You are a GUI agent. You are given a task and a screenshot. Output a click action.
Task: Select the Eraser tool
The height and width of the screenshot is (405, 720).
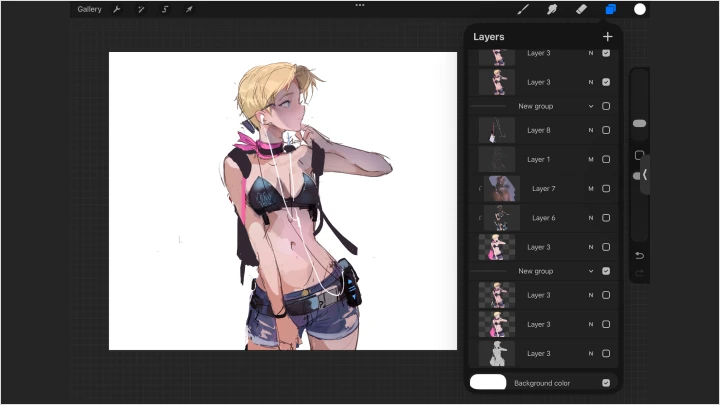click(x=581, y=9)
